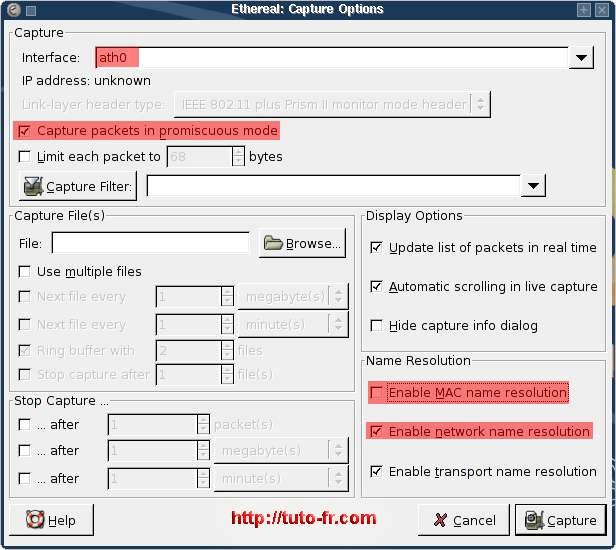
Task: Toggle Enable network name resolution
Action: click(x=479, y=431)
